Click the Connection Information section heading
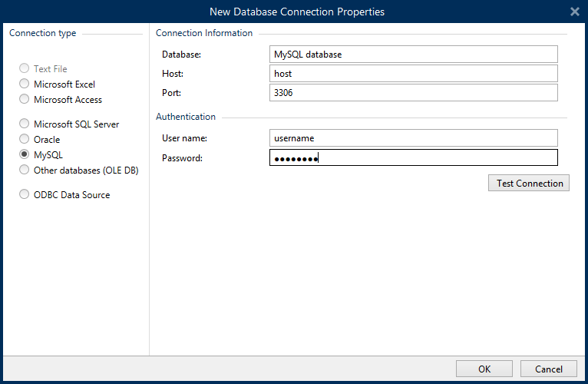 click(204, 33)
